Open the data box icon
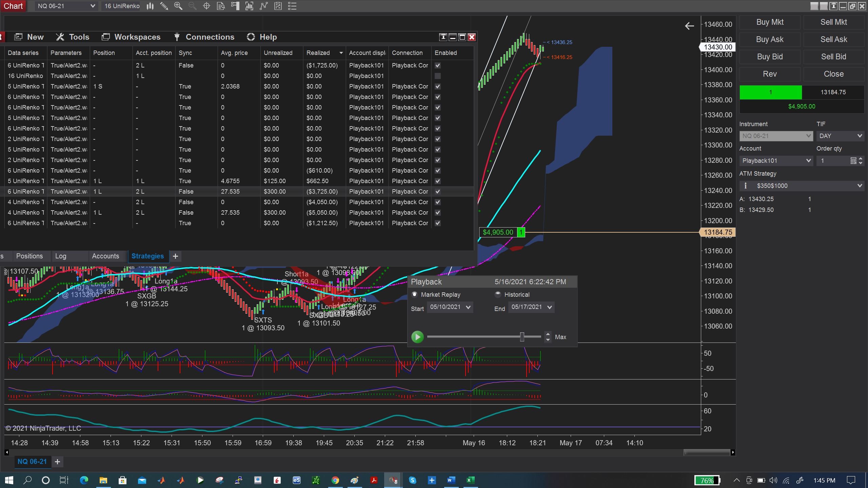 point(221,6)
